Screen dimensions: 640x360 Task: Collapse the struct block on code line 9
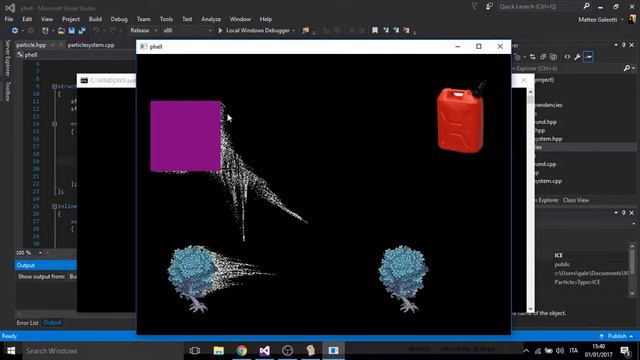click(x=54, y=87)
